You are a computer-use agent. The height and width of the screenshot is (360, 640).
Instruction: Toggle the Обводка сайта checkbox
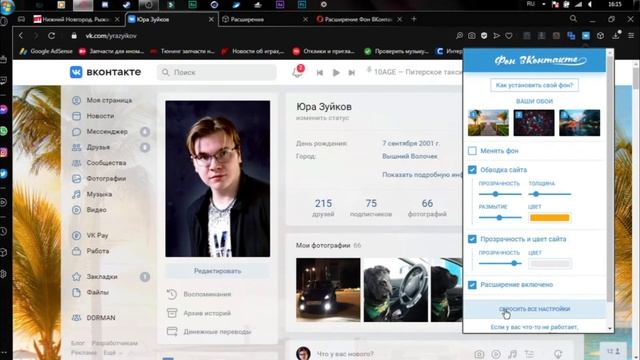tap(472, 170)
